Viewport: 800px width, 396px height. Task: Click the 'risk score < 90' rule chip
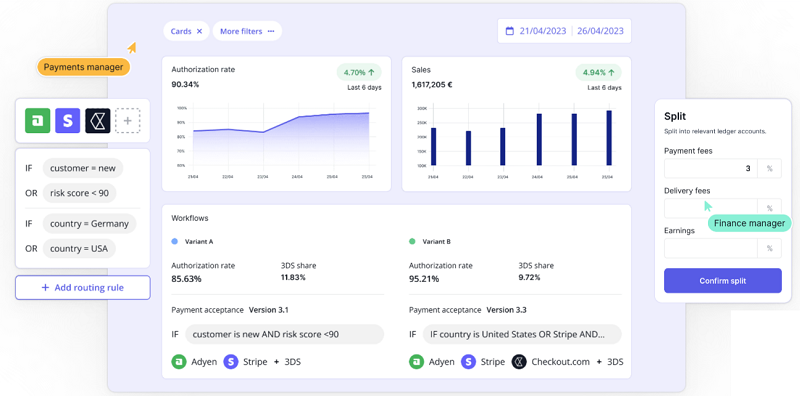[x=80, y=193]
